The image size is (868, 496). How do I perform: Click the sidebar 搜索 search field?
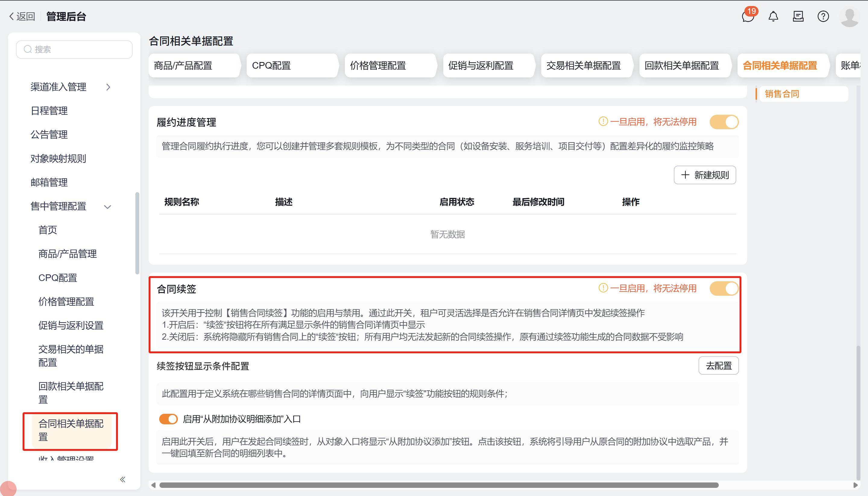(x=74, y=49)
